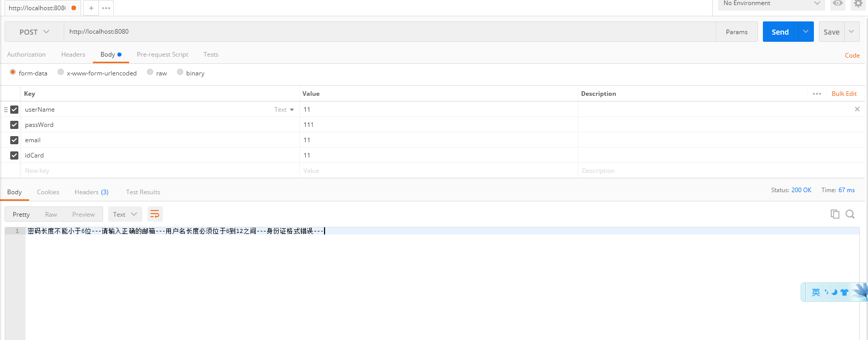868x340 pixels.
Task: Click the new row Value input field
Action: tap(438, 171)
